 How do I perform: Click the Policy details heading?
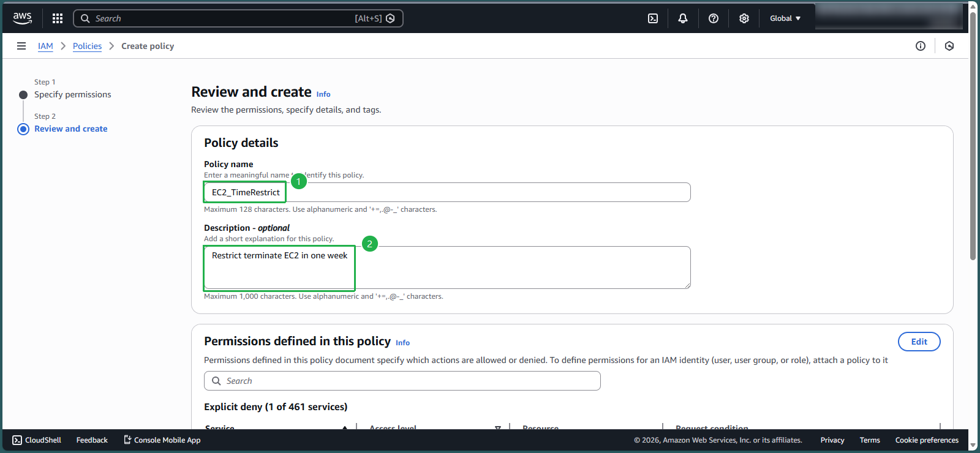click(x=241, y=143)
